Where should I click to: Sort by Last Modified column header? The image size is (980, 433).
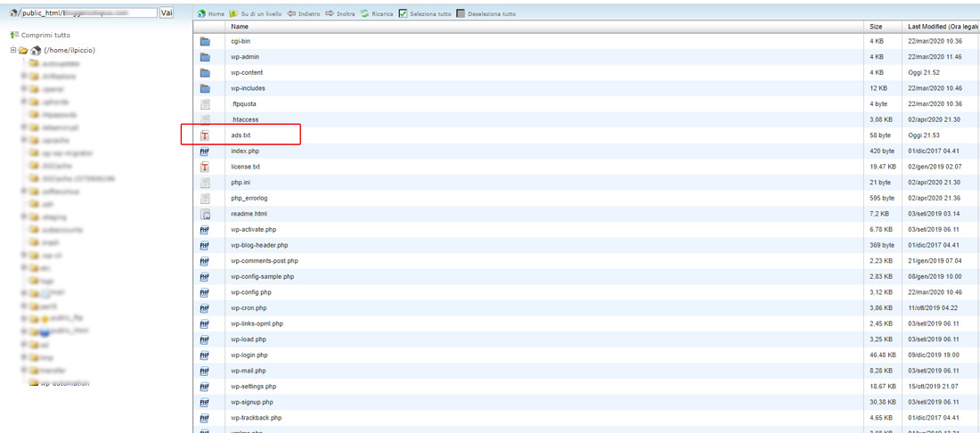[x=940, y=27]
